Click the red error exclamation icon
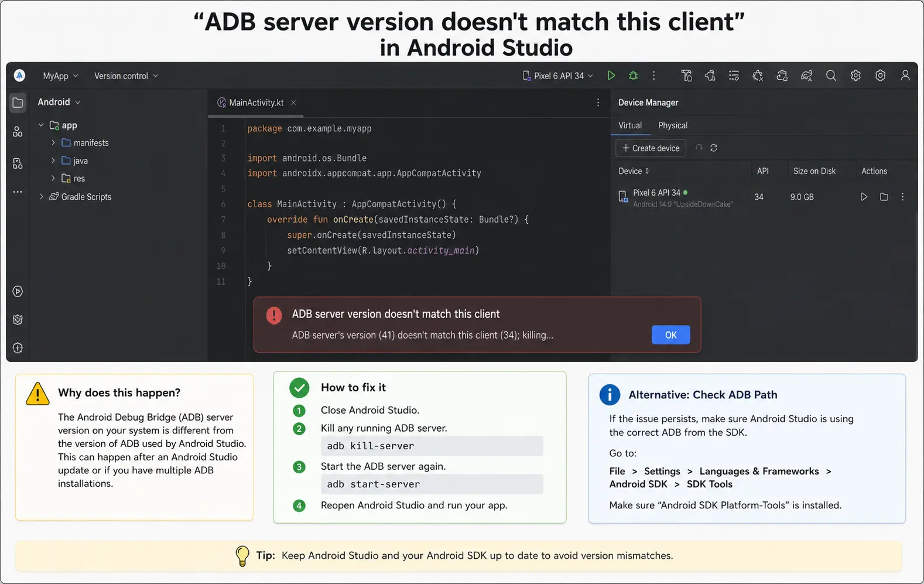Viewport: 924px width, 584px height. coord(274,315)
